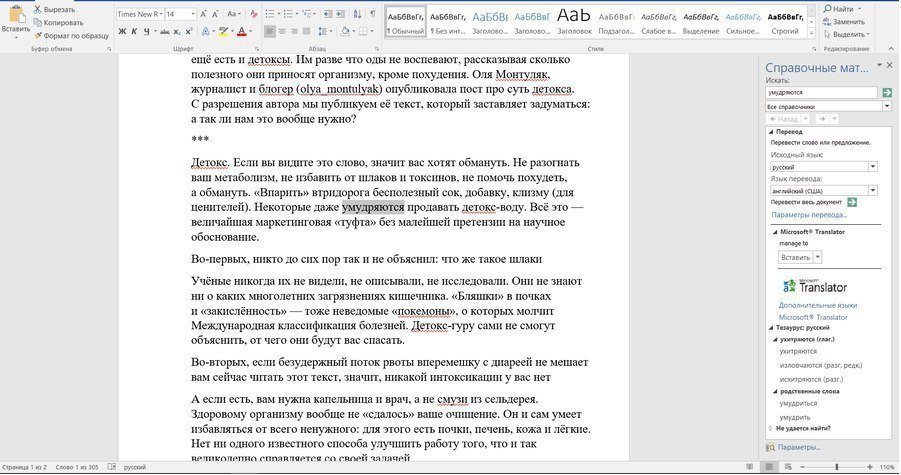Screen dimensions: 901x475
Task: Click search field containing умудряются
Action: (821, 92)
